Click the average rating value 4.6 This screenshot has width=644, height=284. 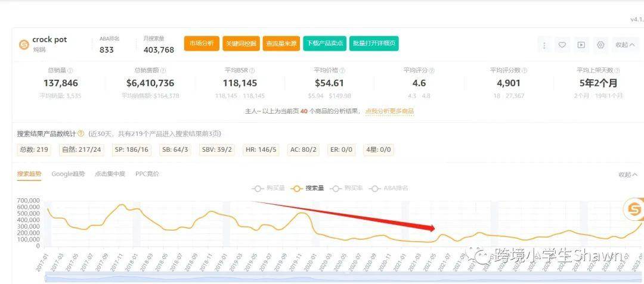419,83
